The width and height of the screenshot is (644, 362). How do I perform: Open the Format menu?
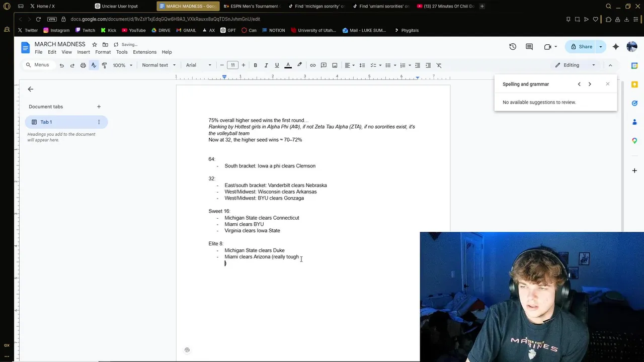[103, 52]
